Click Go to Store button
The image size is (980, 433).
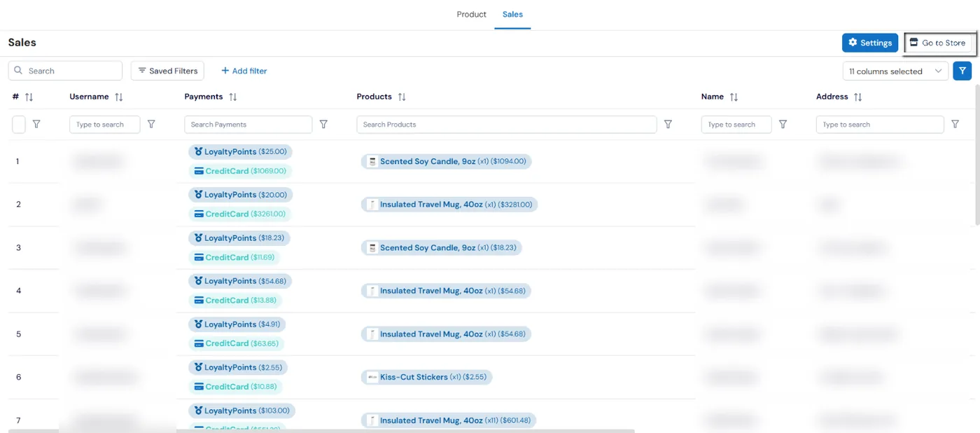coord(937,43)
